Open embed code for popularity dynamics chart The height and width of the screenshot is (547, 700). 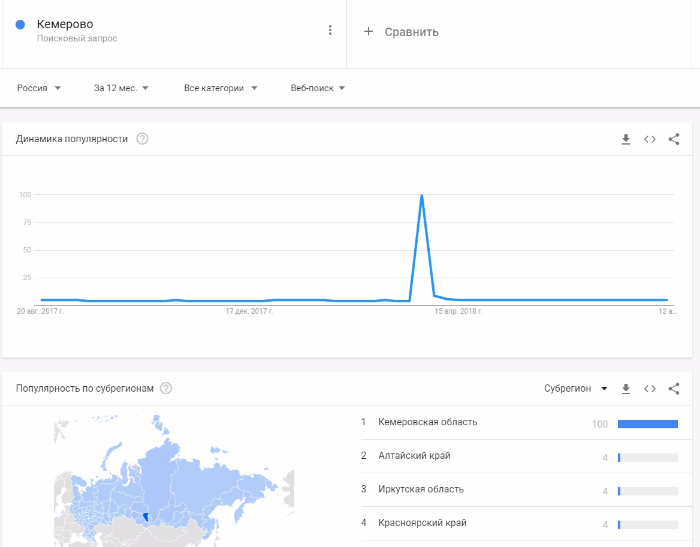point(650,139)
